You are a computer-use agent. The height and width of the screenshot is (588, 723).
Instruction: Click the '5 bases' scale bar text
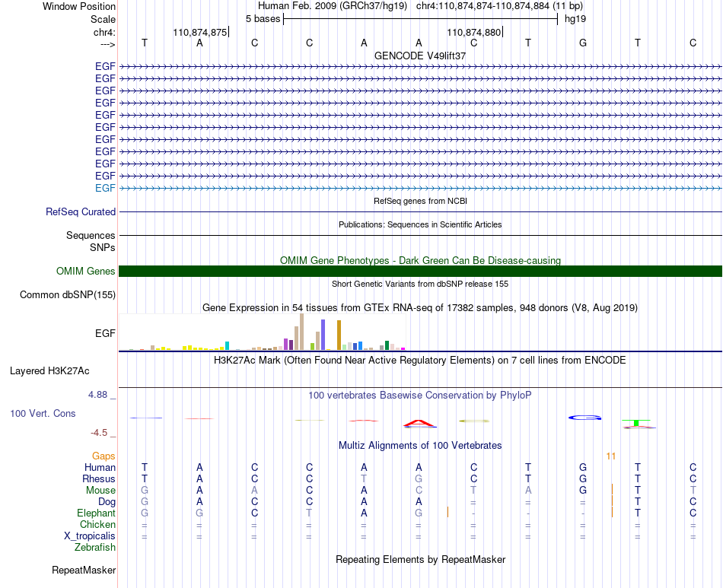coord(263,19)
